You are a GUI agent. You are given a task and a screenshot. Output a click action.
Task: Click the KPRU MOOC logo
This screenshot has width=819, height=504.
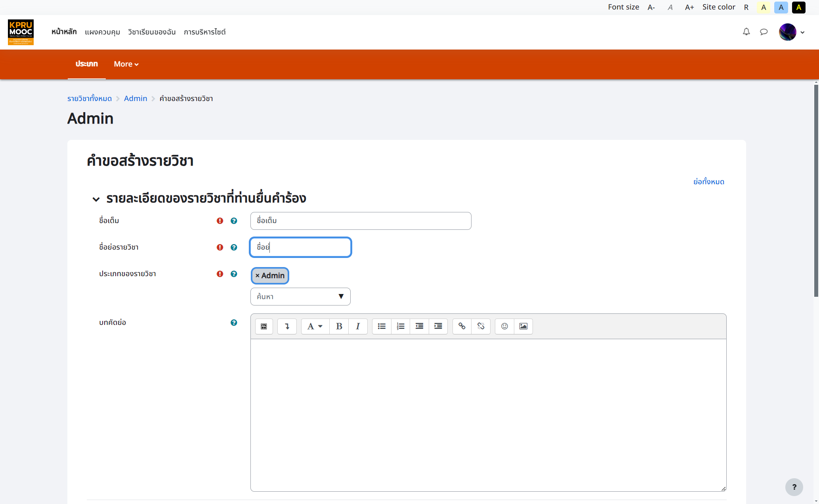coord(21,32)
